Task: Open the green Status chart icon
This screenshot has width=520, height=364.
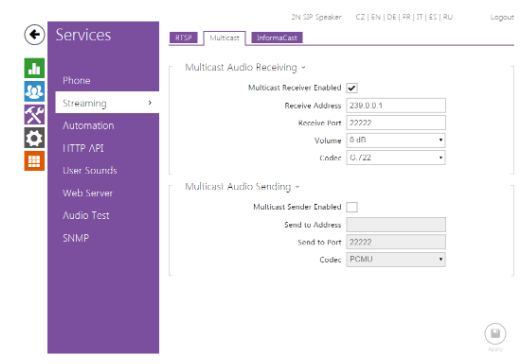Action: 34,68
